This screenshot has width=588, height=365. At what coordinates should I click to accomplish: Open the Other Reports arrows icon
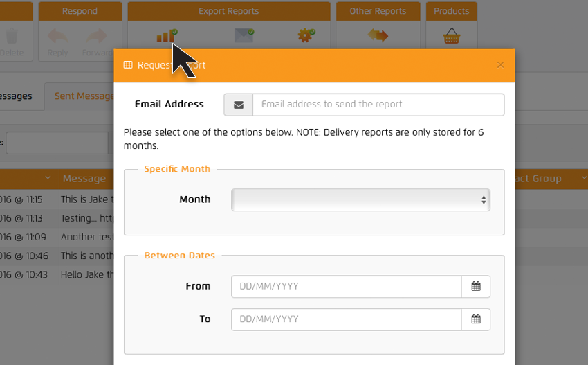(378, 36)
